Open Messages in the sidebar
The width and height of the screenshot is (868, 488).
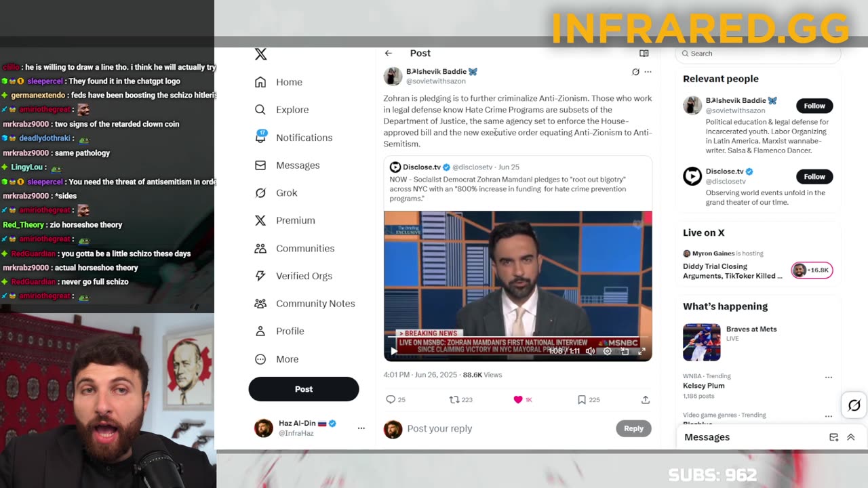[298, 165]
